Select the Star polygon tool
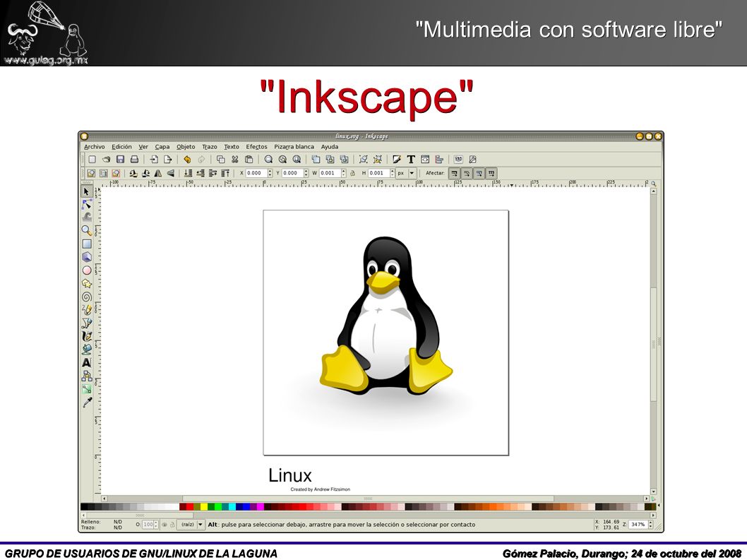 coord(86,284)
